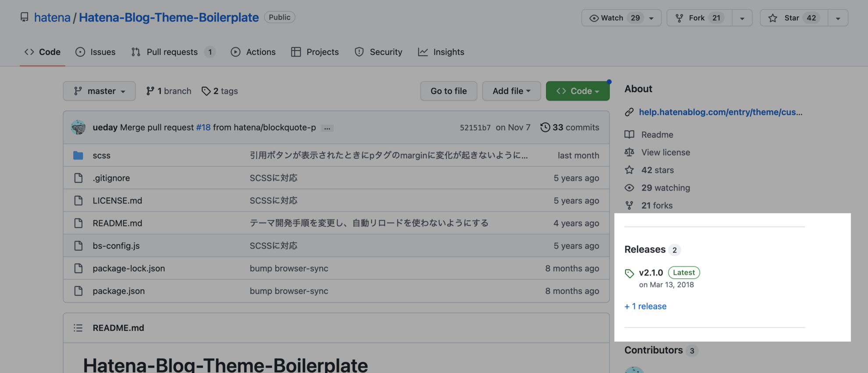
Task: Expand the commit message ellipsis
Action: (327, 128)
